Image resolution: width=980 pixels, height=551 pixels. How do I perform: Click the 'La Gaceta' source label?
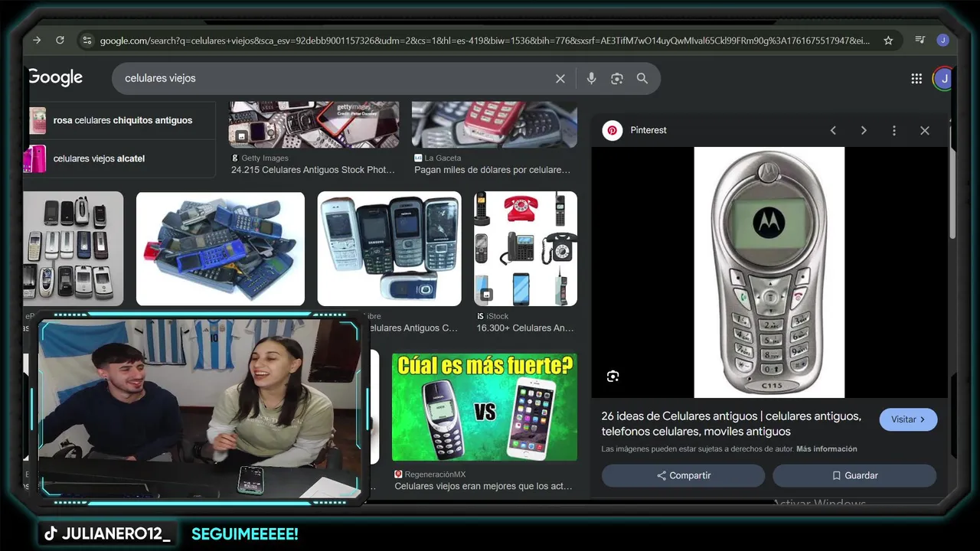click(x=443, y=158)
